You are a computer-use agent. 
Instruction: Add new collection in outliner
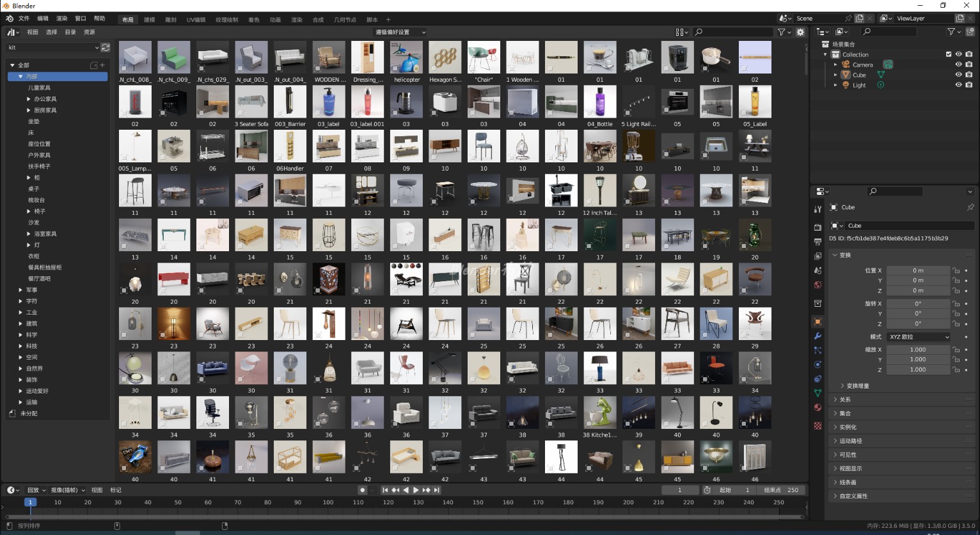click(x=969, y=31)
